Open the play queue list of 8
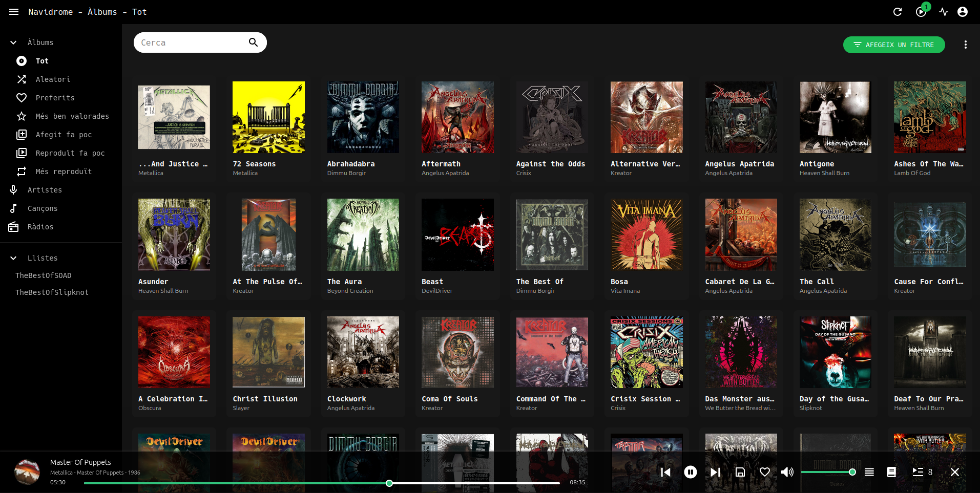The width and height of the screenshot is (980, 493). [x=922, y=472]
